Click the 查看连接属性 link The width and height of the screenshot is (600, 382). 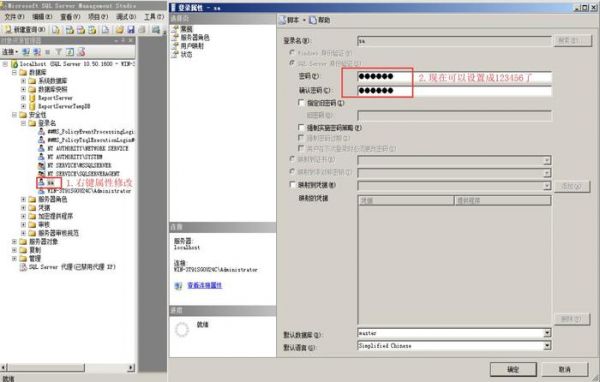point(204,286)
